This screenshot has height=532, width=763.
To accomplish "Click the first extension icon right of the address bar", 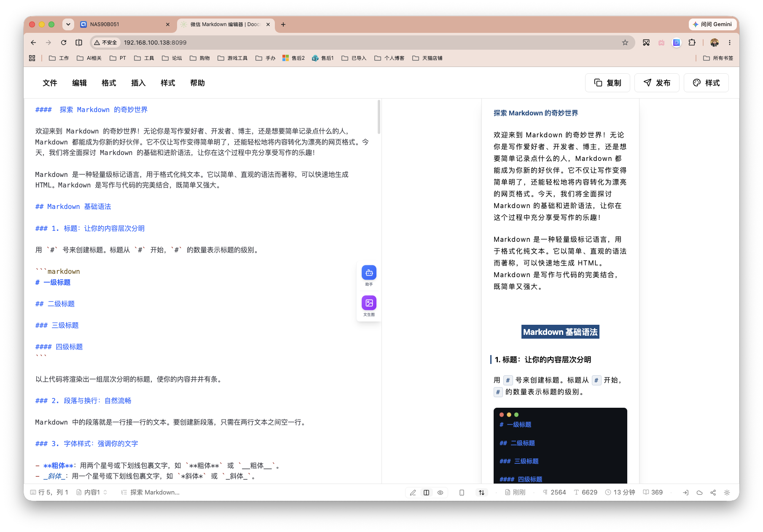I will [x=646, y=43].
